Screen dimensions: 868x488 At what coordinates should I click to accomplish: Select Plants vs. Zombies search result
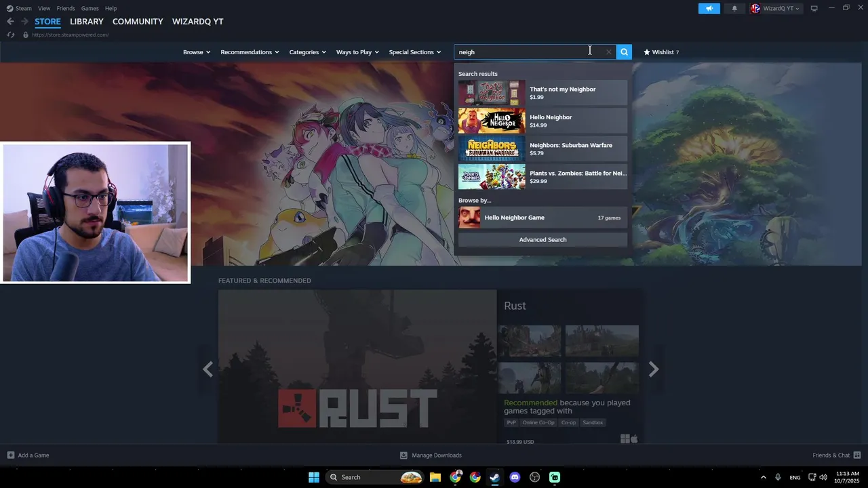click(x=542, y=177)
